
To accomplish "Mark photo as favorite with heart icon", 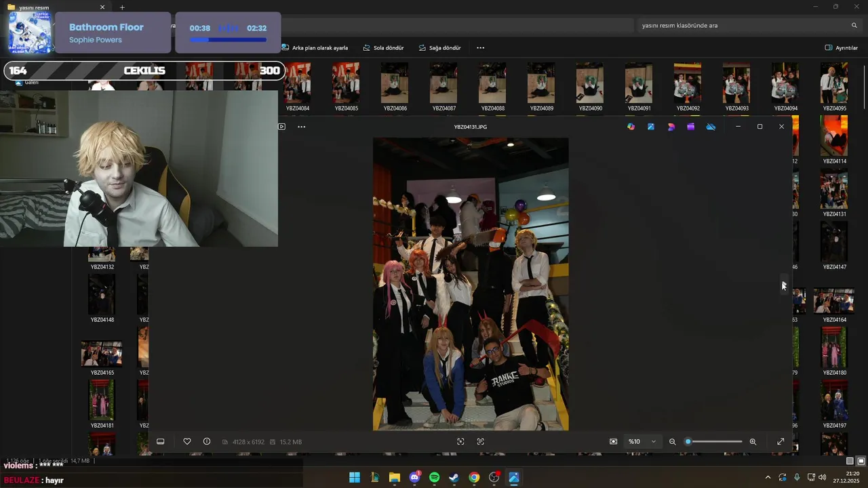I will coord(187,442).
